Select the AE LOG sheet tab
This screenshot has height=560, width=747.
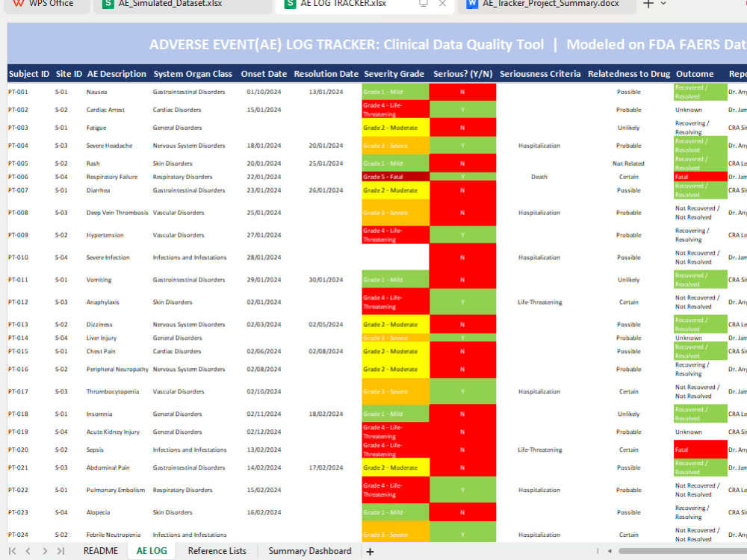point(152,551)
